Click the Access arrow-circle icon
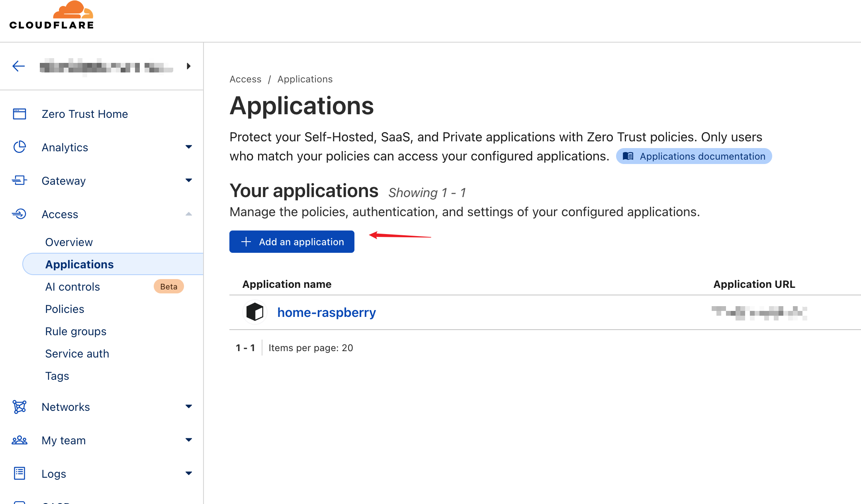This screenshot has width=861, height=504. click(x=19, y=214)
